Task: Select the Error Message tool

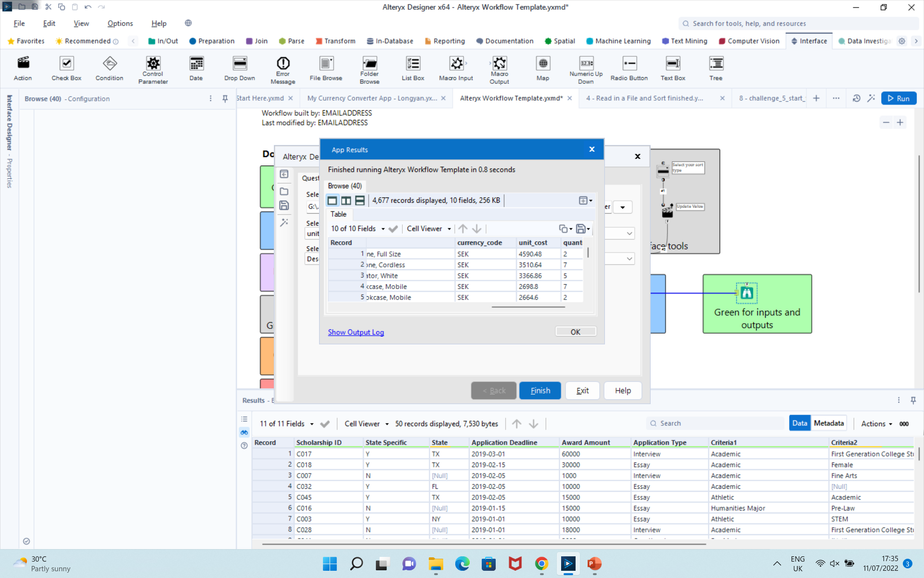Action: (x=283, y=70)
